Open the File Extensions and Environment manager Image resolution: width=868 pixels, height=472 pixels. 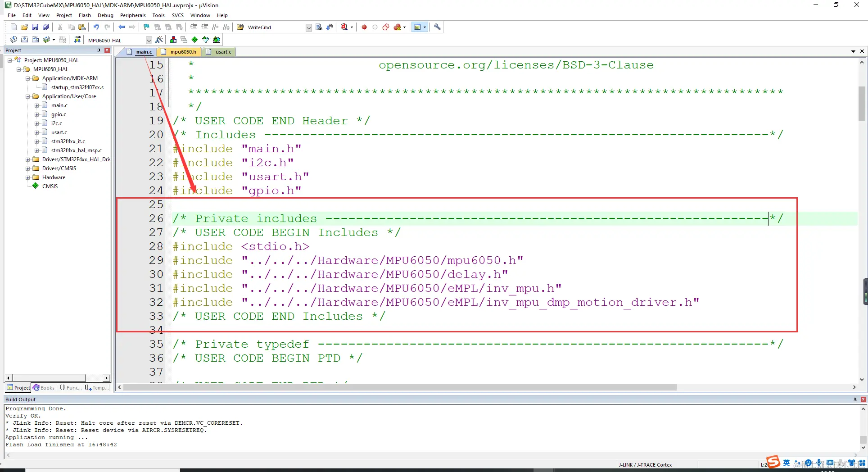coord(173,40)
